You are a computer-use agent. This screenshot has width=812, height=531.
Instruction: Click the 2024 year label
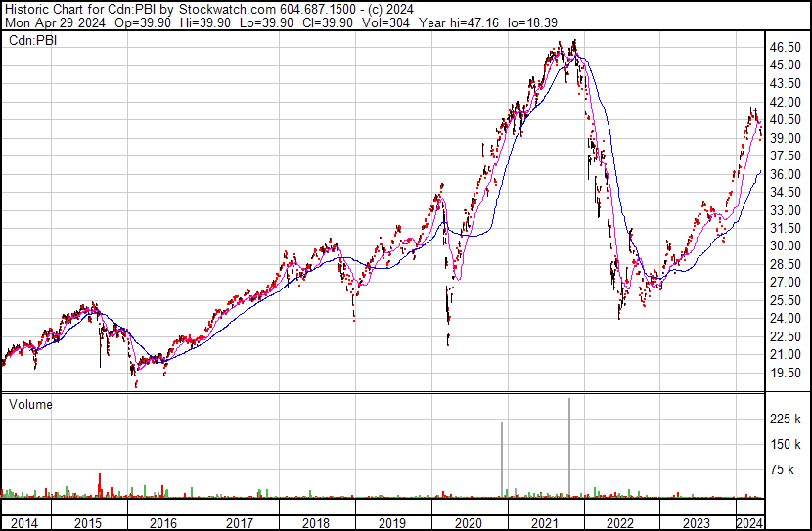pyautogui.click(x=749, y=523)
